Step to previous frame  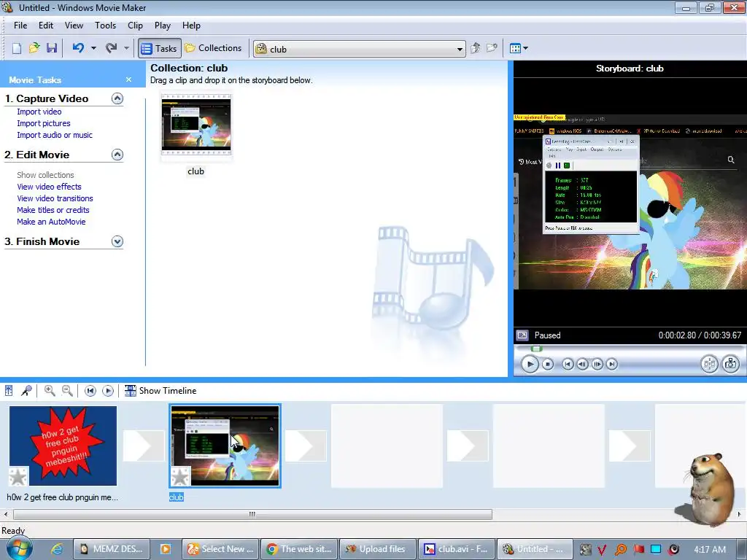tap(582, 365)
